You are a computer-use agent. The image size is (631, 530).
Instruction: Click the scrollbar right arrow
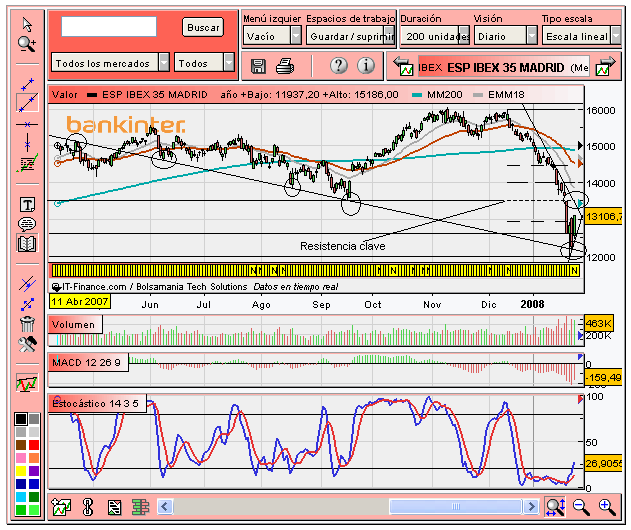(x=531, y=506)
